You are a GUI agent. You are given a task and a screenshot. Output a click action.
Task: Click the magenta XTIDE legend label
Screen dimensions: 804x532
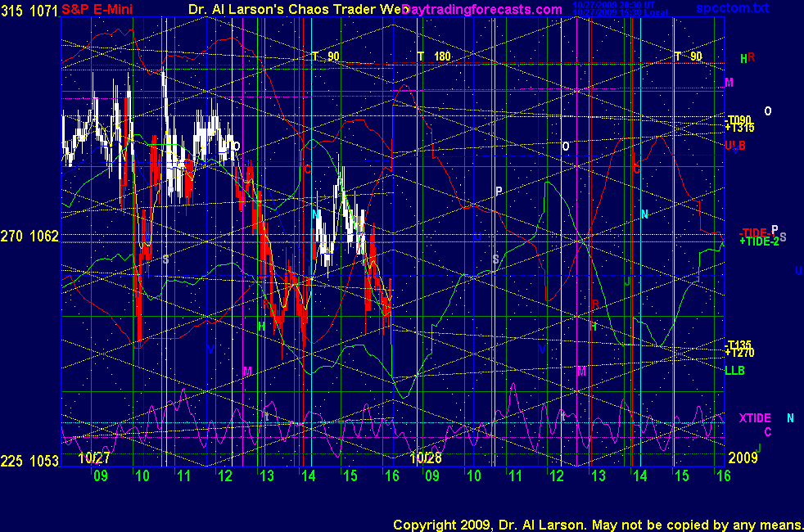pyautogui.click(x=755, y=418)
